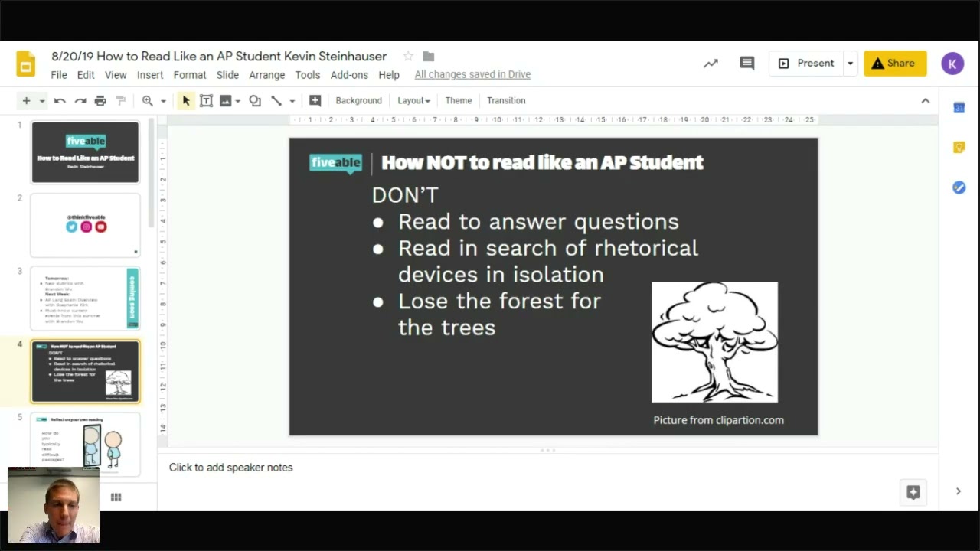Move presentation using folder icon

pyautogui.click(x=428, y=56)
